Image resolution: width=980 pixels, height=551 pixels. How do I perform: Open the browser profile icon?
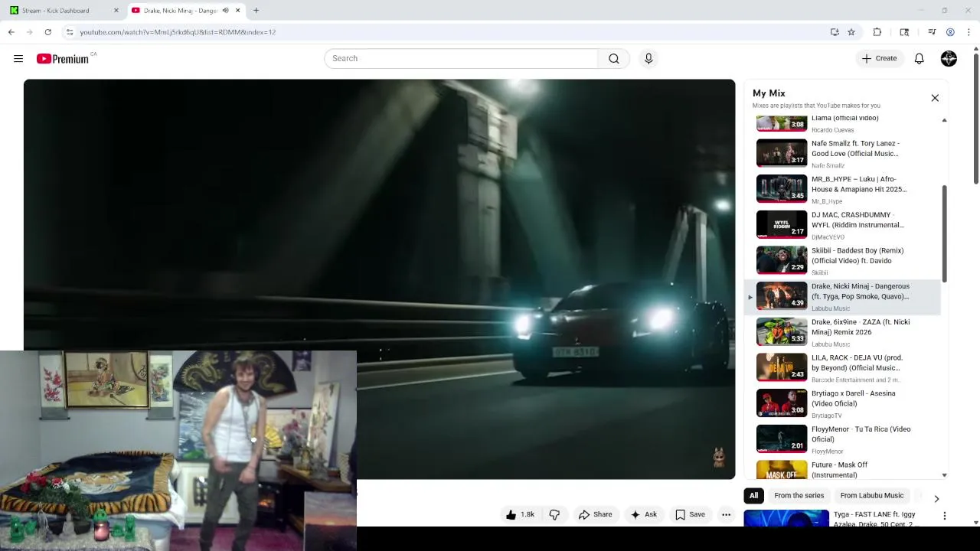point(950,32)
